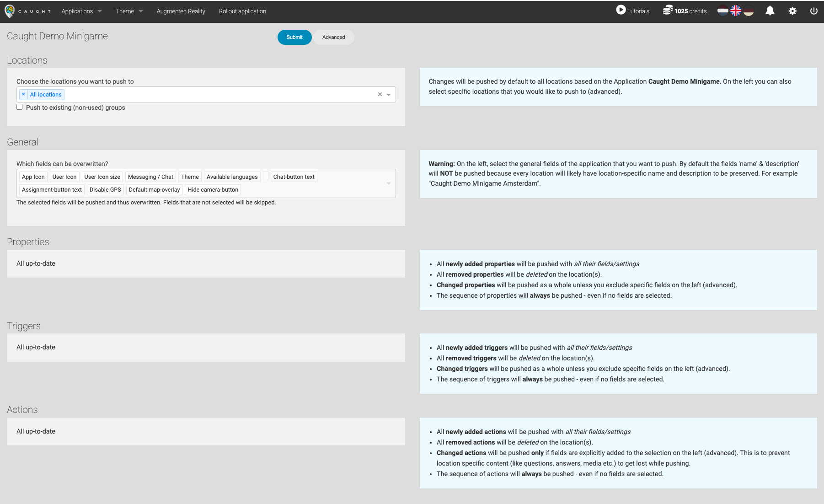Open Rollout application menu item
824x504 pixels.
pyautogui.click(x=242, y=11)
